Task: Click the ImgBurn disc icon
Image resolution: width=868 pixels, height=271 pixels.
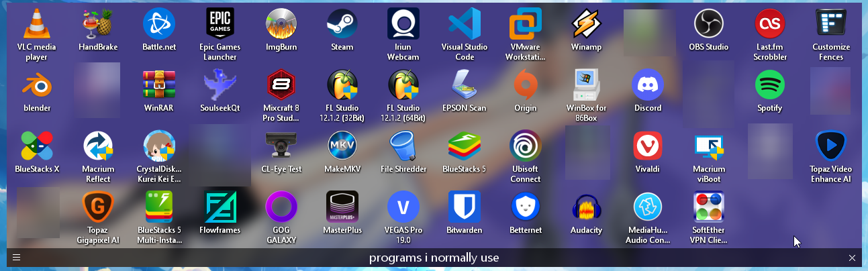Action: [x=281, y=25]
